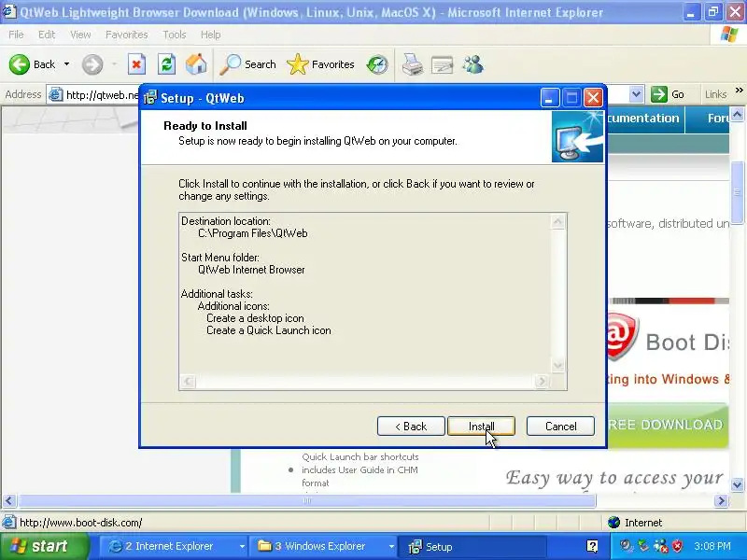Refresh the page with the green arrows icon
Image resolution: width=747 pixels, height=560 pixels.
tap(166, 64)
